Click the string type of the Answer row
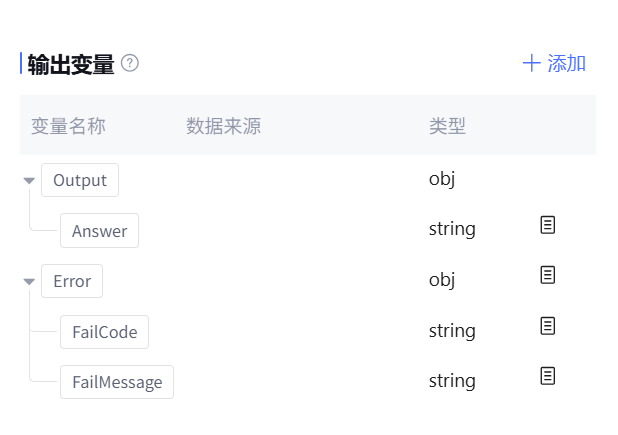 tap(452, 229)
